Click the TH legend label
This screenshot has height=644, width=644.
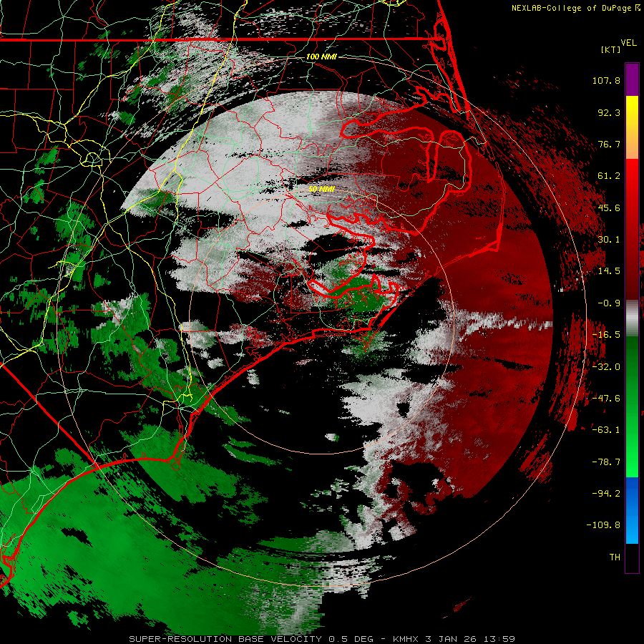[615, 557]
